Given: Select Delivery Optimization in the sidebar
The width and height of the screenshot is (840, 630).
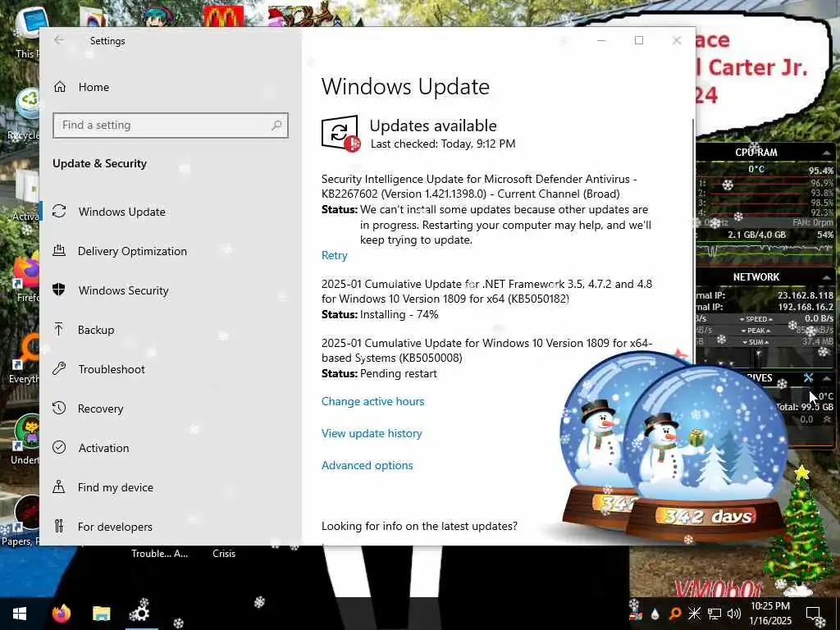Looking at the screenshot, I should coord(132,251).
